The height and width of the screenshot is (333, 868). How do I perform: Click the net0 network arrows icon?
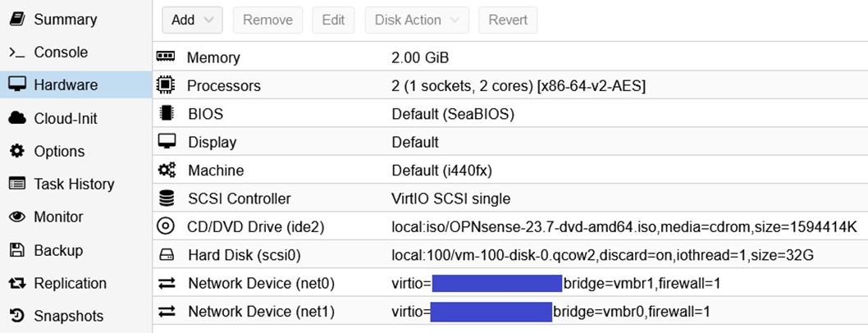[x=167, y=283]
